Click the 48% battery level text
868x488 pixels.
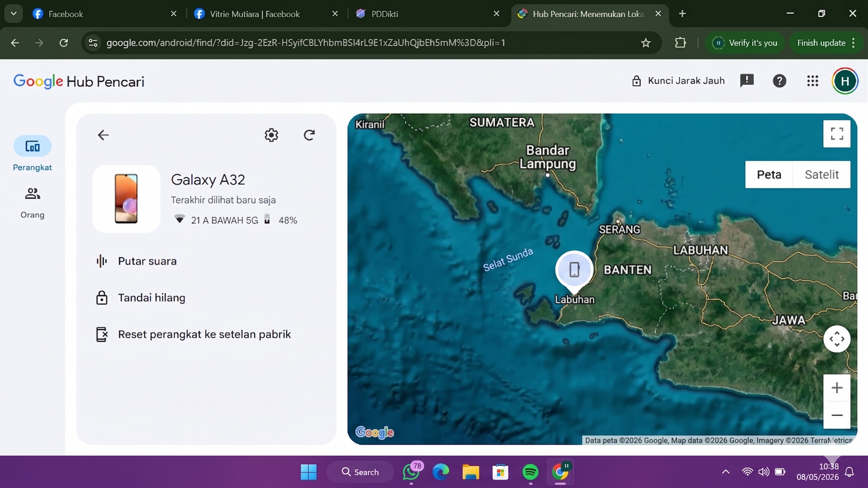click(288, 220)
